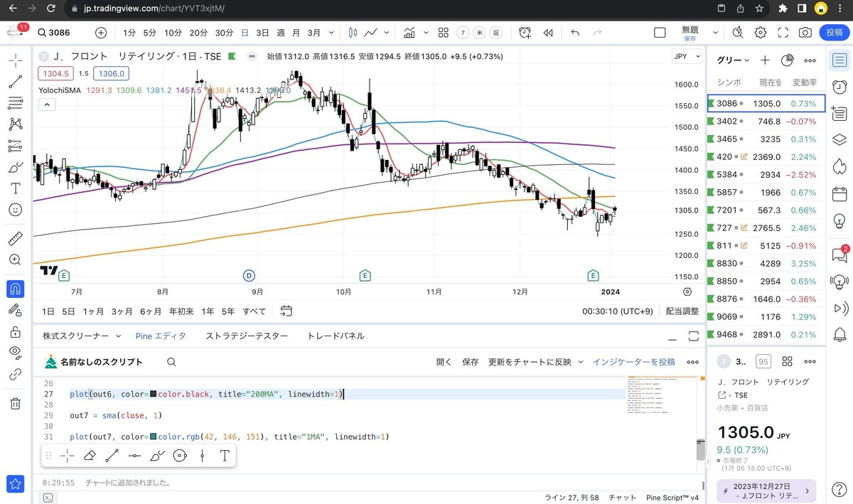This screenshot has width=853, height=504.
Task: Click 開く in Pine editor
Action: coord(444,362)
